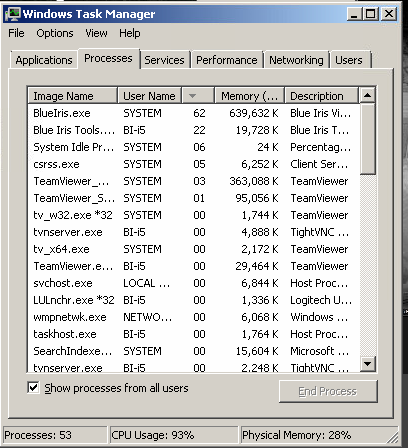The image size is (408, 448).
Task: Click the Percentag... description cell
Action: 320,147
